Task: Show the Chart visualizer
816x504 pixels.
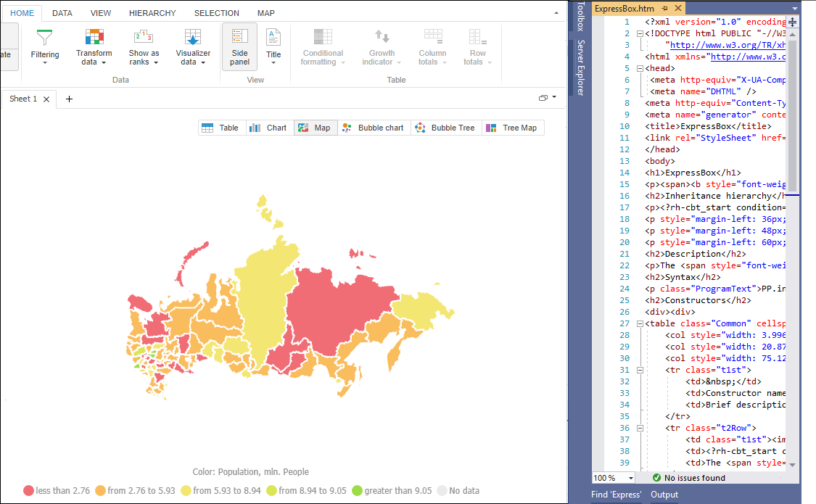Action: pyautogui.click(x=268, y=128)
